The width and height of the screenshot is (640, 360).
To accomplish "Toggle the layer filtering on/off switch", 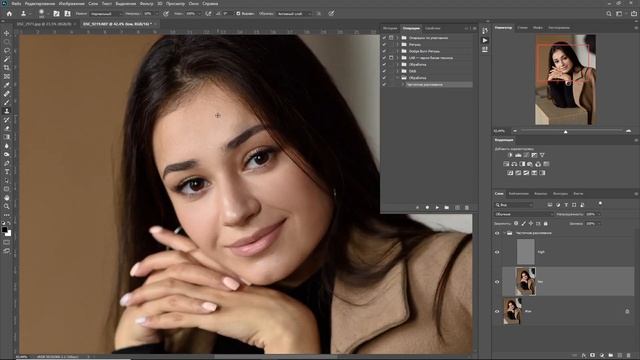I will tap(600, 204).
